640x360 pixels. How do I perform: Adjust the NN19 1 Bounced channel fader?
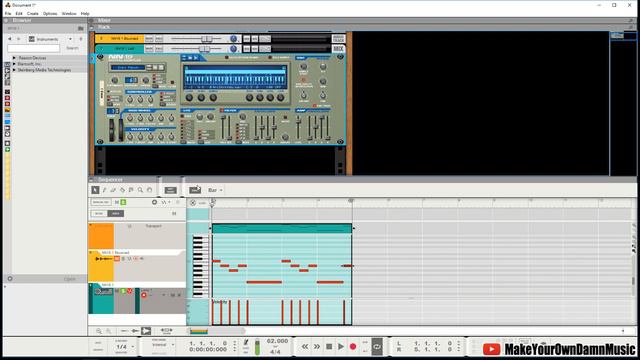coord(207,39)
